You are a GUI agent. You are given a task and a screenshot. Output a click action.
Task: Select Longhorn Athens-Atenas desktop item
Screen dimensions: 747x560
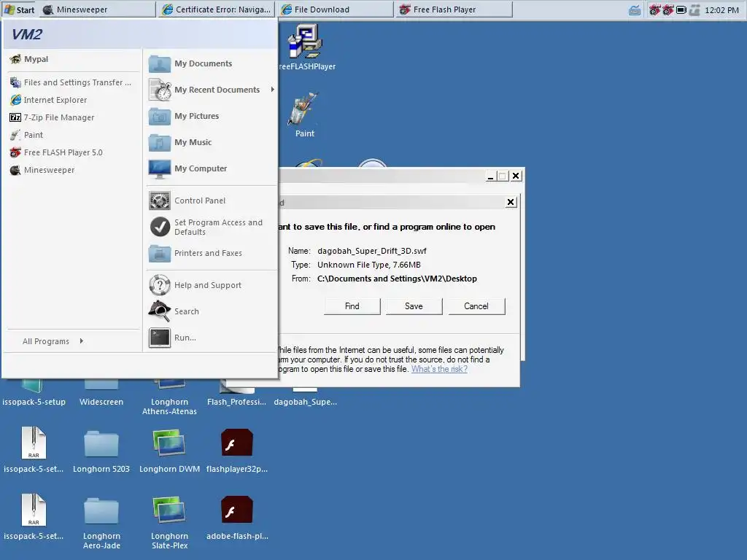169,398
